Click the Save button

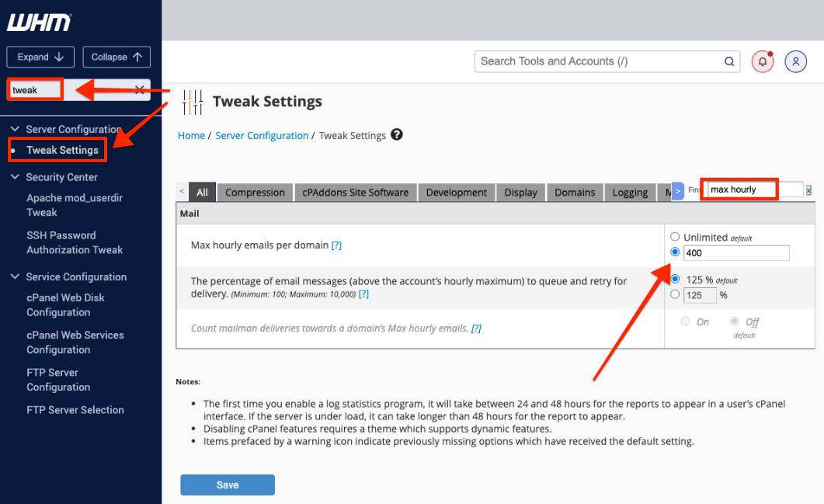click(228, 485)
